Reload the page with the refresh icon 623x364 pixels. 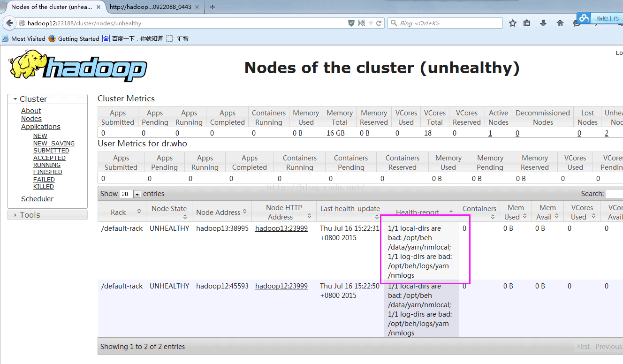(379, 23)
